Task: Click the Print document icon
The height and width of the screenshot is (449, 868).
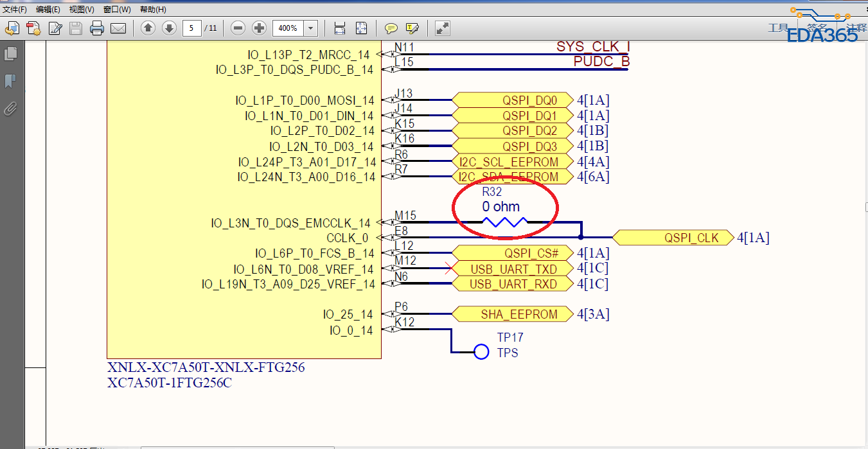Action: coord(96,28)
